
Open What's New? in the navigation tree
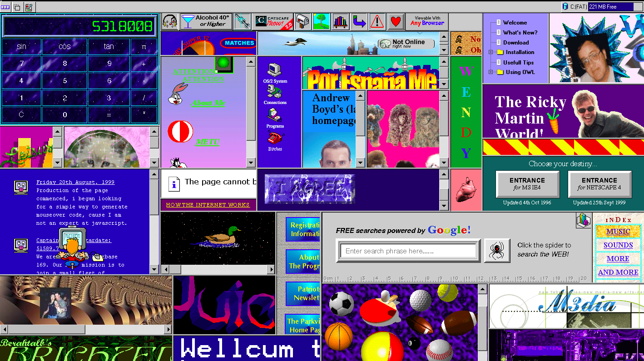click(520, 33)
